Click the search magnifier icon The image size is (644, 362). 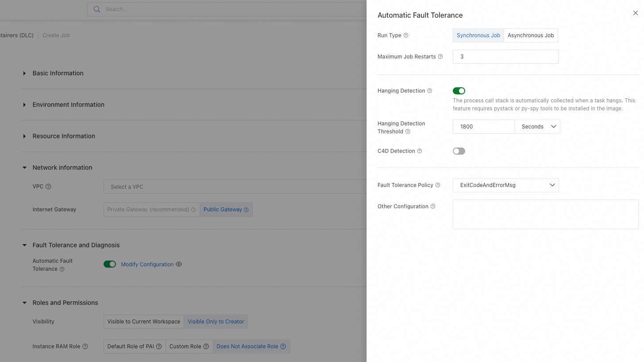[x=97, y=9]
